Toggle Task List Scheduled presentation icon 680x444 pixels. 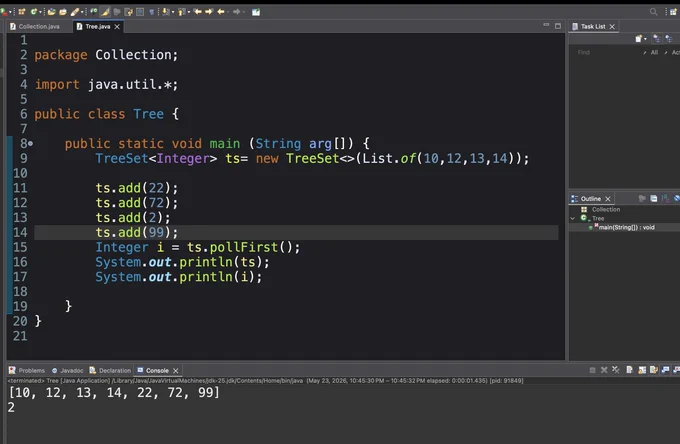click(x=669, y=39)
